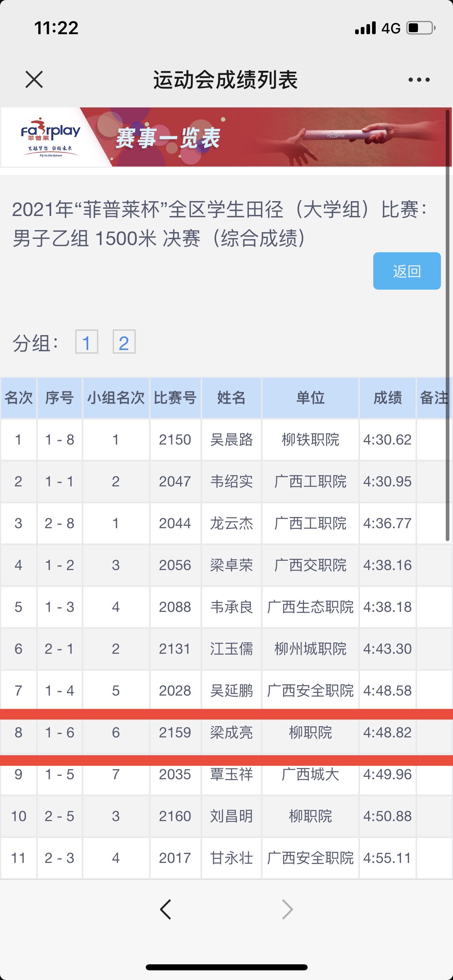Tap the browser forward arrow
This screenshot has height=980, width=453.
(287, 909)
